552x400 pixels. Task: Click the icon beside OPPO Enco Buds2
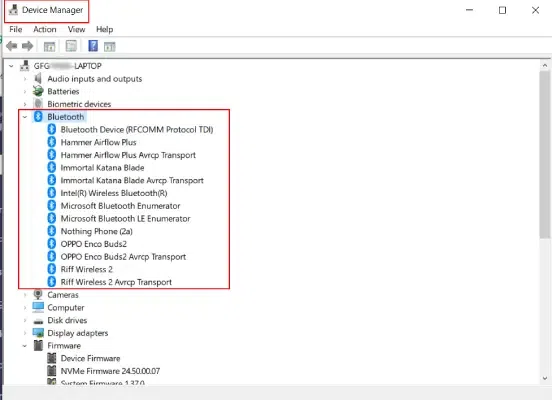(x=52, y=244)
